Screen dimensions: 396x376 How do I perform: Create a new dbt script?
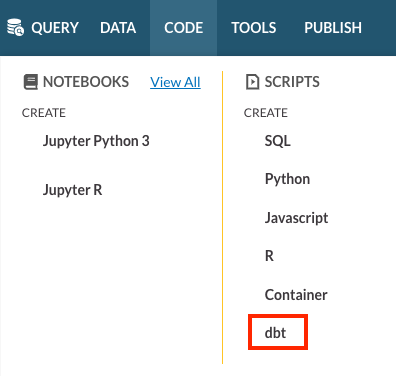click(x=275, y=333)
